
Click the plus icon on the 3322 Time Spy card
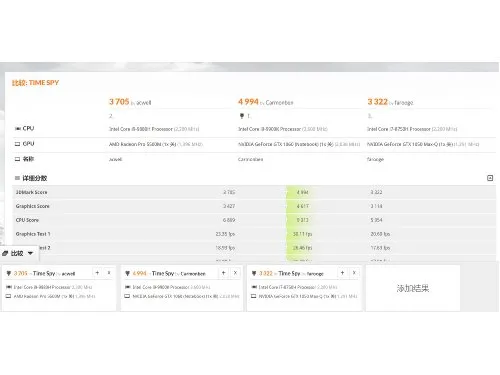point(342,273)
